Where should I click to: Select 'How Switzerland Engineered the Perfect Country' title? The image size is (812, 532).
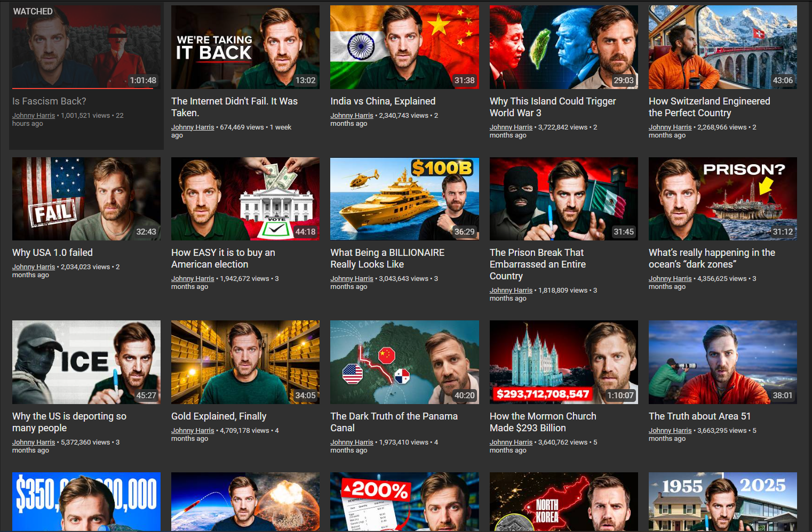pos(710,107)
